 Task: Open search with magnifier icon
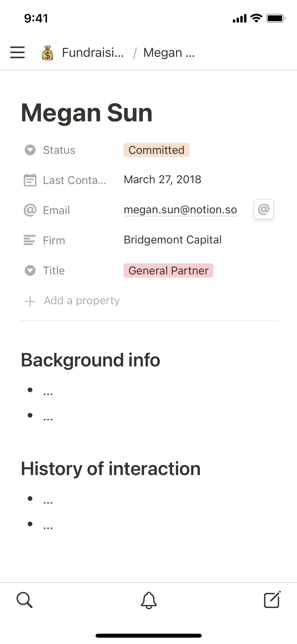(25, 600)
